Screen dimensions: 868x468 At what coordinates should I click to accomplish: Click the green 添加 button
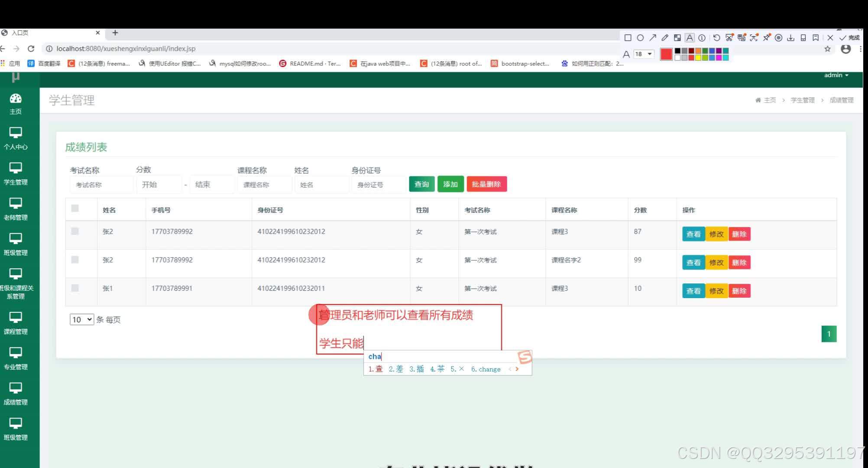click(x=450, y=184)
